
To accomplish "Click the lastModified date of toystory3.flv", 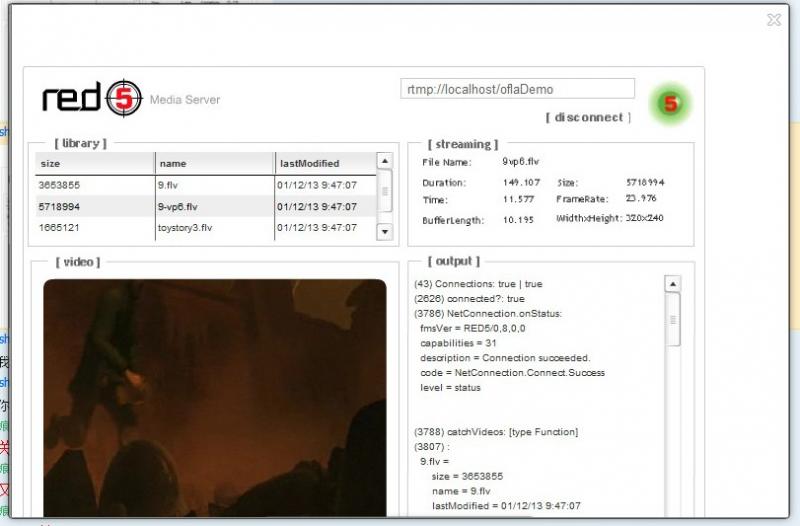I will (317, 228).
